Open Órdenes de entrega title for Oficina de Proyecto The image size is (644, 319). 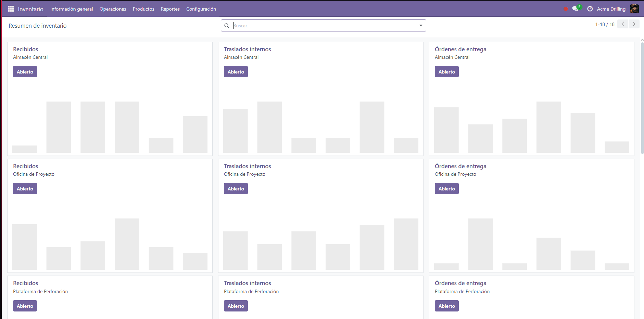point(460,166)
